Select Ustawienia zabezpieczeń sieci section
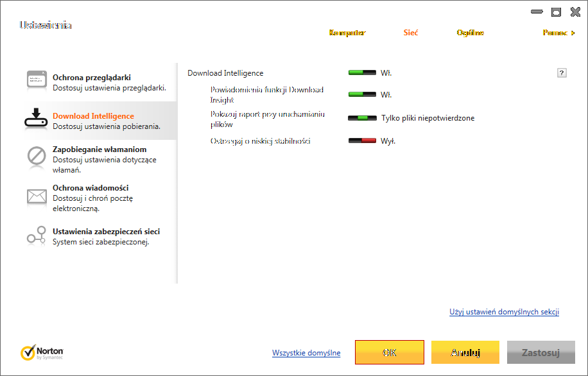The image size is (588, 376). (100, 236)
